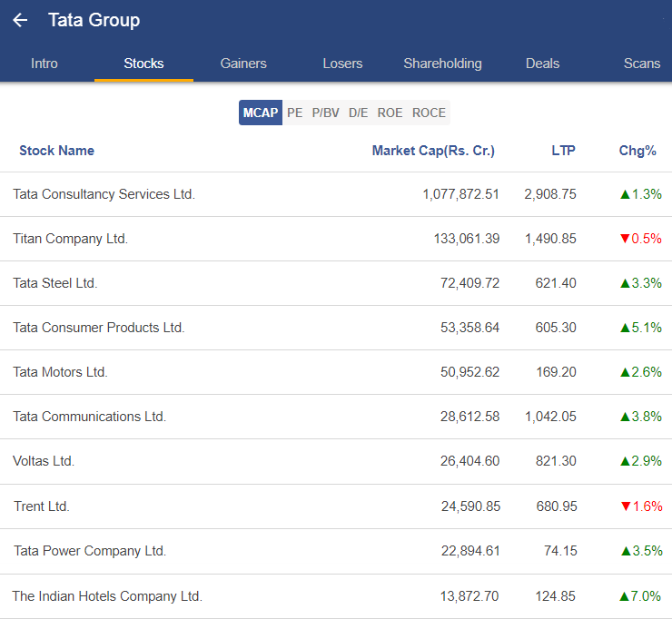Click Tata Consumer's 5.1% change
Viewport: 672px width, 619px height.
tap(641, 328)
